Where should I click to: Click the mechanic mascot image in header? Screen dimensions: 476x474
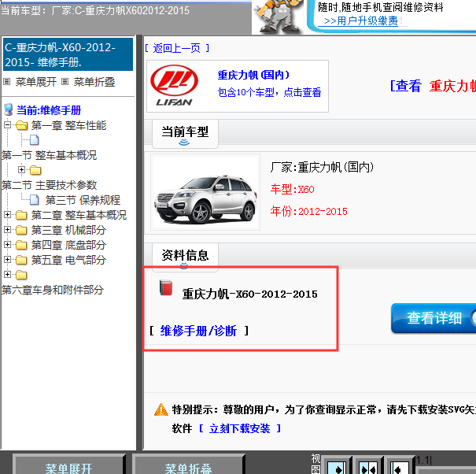279,17
